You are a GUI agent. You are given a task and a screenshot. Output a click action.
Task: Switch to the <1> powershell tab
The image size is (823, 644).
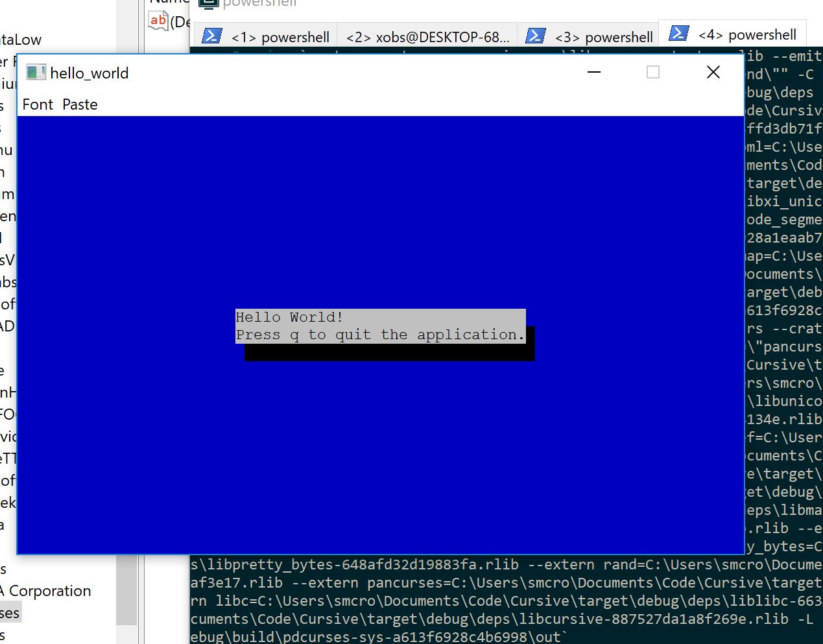[x=267, y=36]
